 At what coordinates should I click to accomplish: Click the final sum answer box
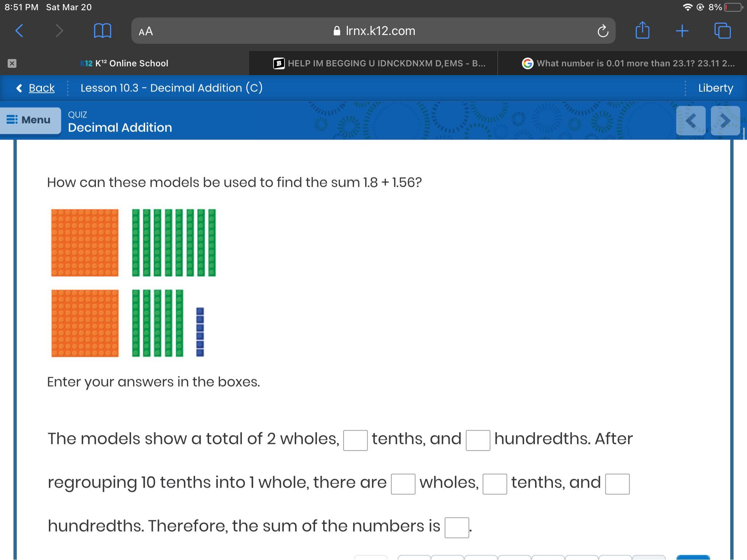(457, 528)
